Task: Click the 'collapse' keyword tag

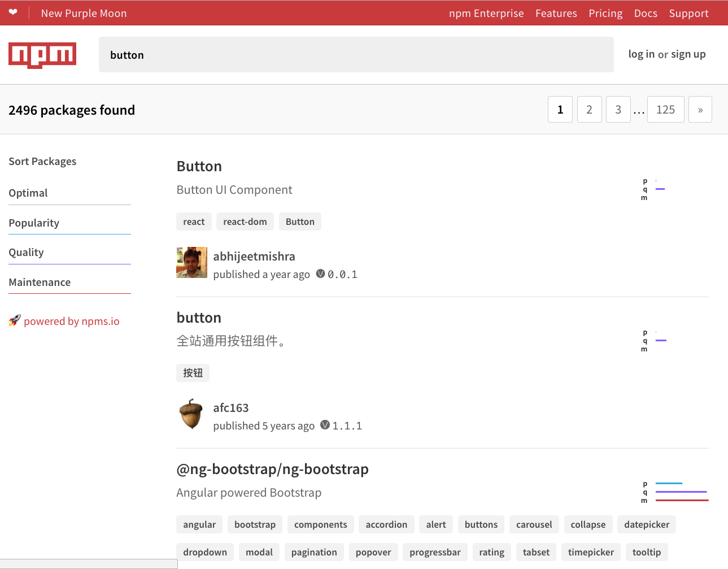Action: point(588,524)
